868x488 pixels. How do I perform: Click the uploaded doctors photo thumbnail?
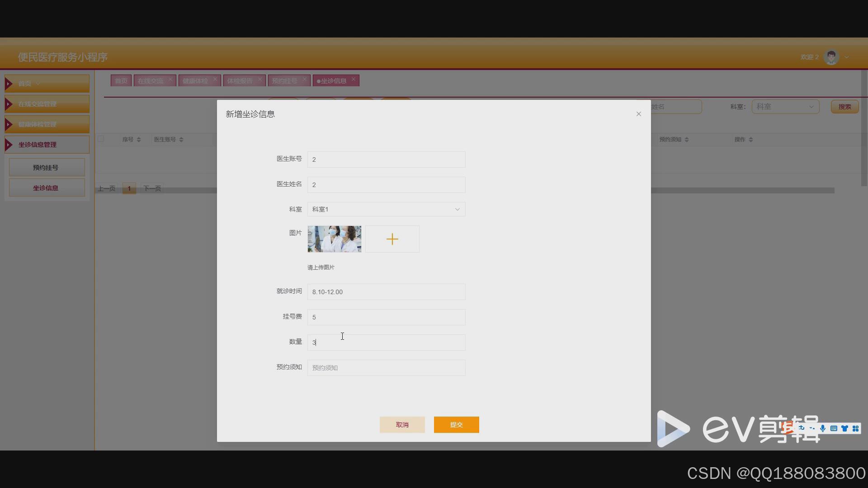click(x=334, y=239)
